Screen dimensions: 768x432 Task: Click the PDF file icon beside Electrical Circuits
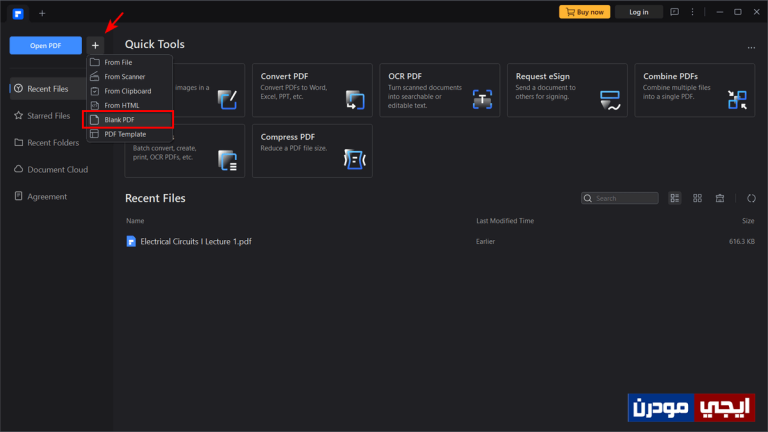131,241
